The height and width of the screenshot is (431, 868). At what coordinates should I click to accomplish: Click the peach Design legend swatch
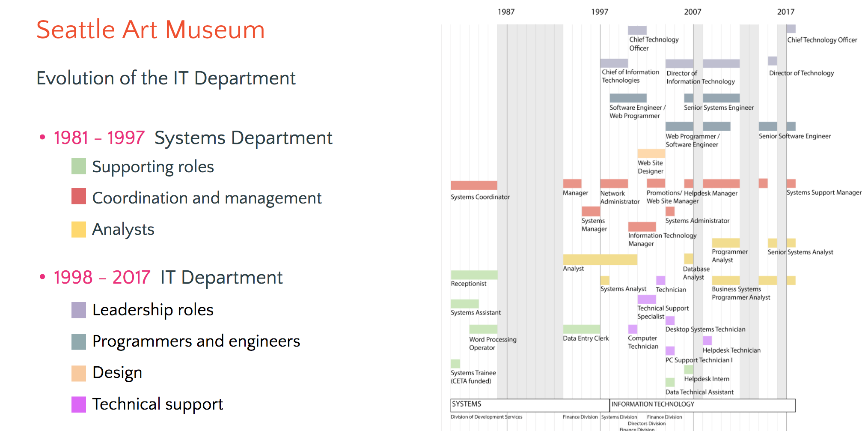point(79,373)
